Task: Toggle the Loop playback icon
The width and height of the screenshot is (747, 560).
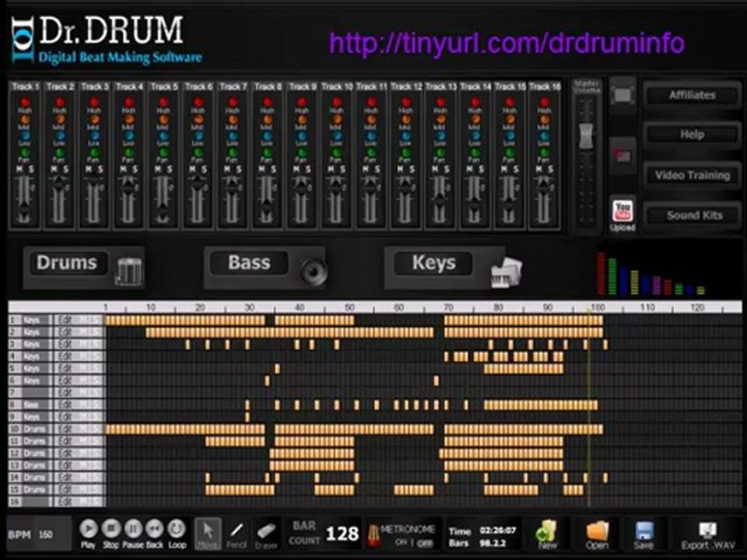Action: (x=177, y=529)
